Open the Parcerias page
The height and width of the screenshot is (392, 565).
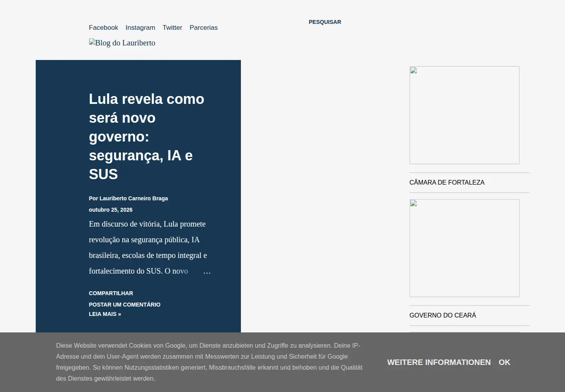(x=203, y=27)
